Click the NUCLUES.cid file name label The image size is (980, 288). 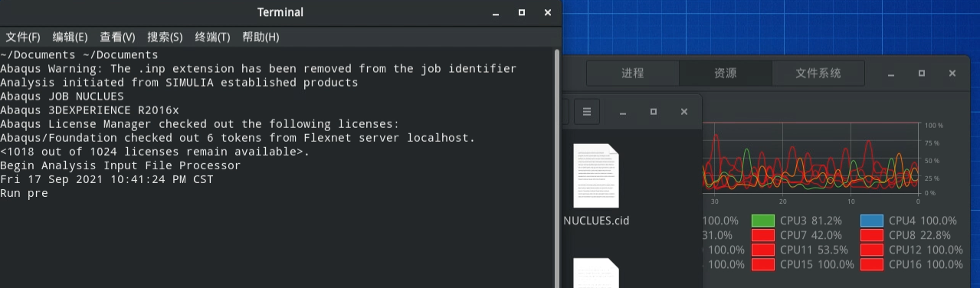(x=596, y=221)
